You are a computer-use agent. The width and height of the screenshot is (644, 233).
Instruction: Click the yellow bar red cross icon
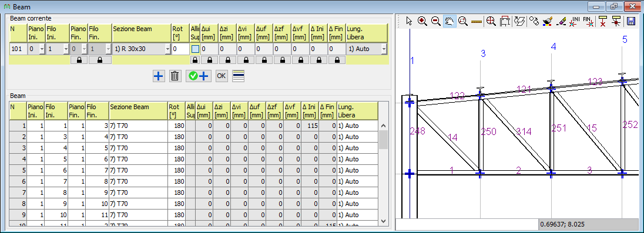[602, 21]
